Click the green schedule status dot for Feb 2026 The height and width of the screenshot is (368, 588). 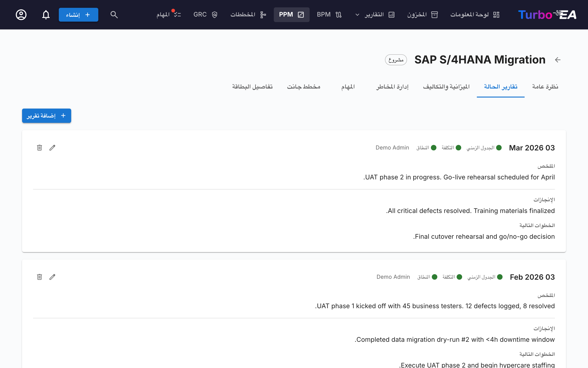(x=500, y=277)
